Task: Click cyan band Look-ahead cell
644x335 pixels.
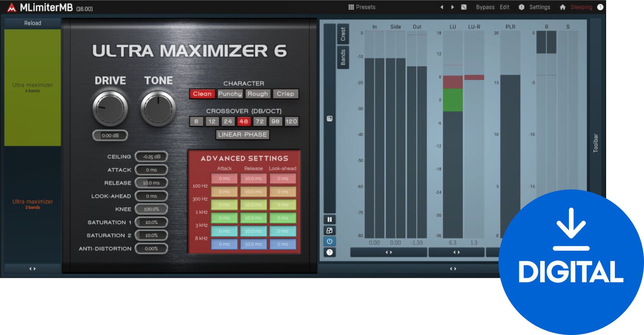Action: [x=283, y=231]
